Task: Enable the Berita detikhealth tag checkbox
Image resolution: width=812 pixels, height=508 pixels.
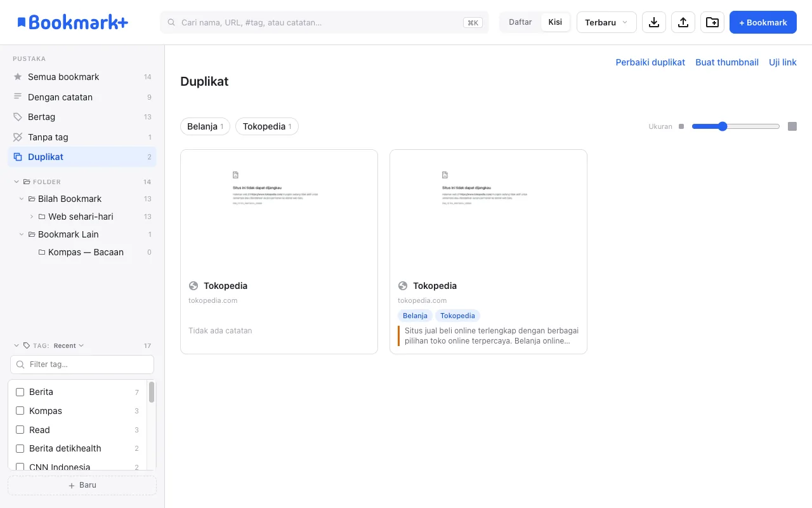Action: point(20,448)
